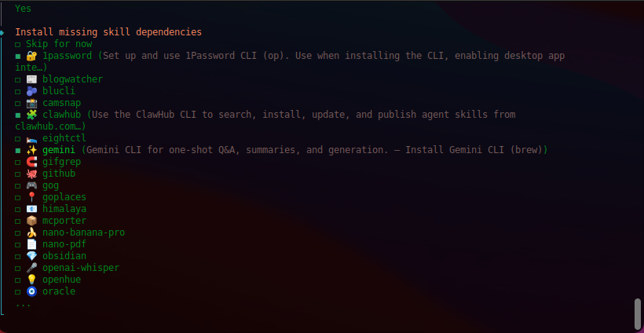Click the banana icon beside nano-banana-pro
Image resolution: width=644 pixels, height=333 pixels.
(x=31, y=232)
